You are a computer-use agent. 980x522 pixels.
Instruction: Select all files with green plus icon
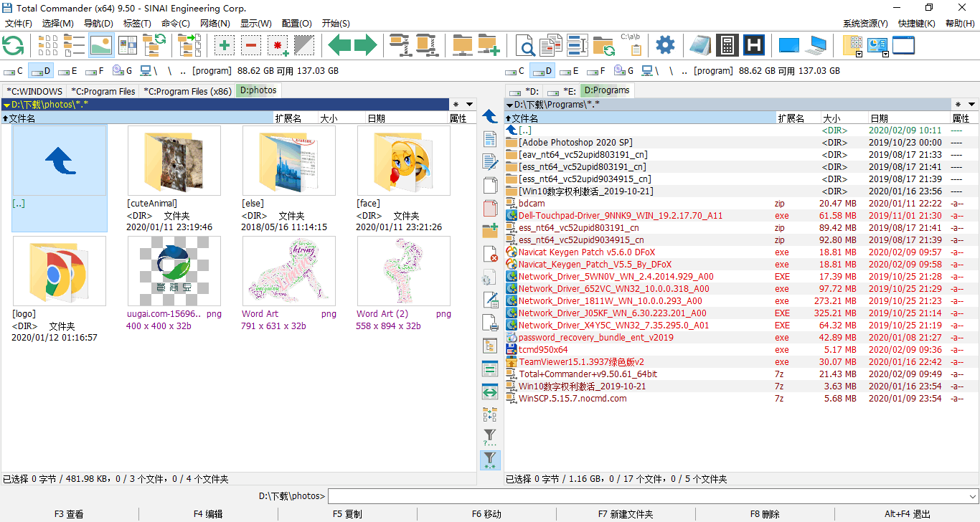click(x=225, y=45)
